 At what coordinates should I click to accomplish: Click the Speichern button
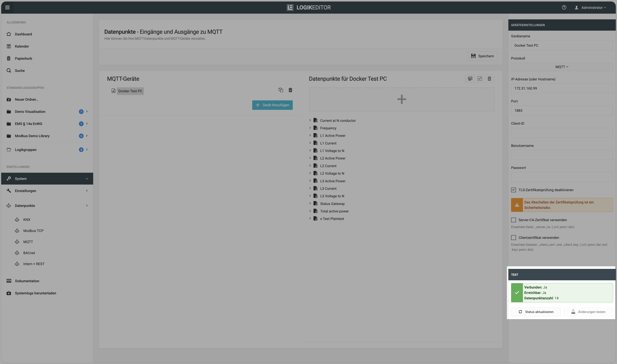[482, 56]
